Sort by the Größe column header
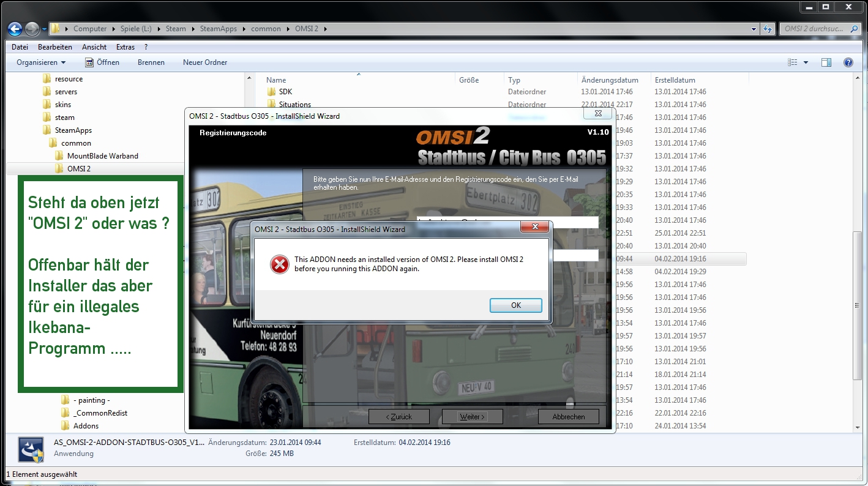868x486 pixels. pyautogui.click(x=469, y=80)
